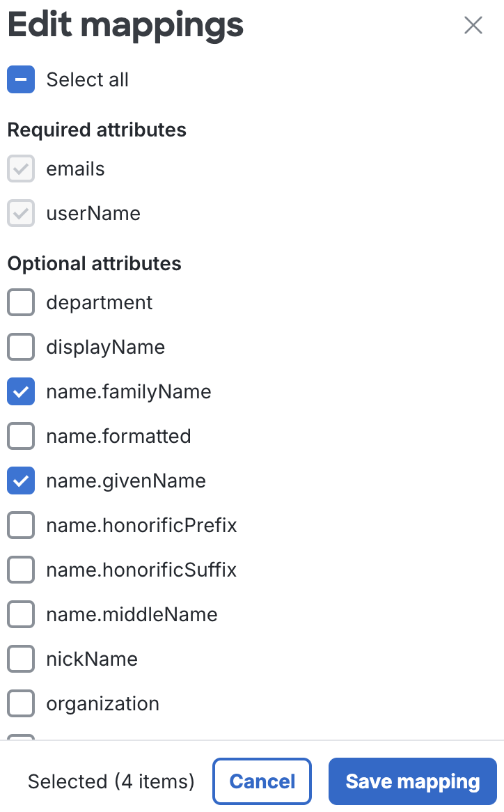
Task: Enable the department attribute
Action: pos(21,302)
